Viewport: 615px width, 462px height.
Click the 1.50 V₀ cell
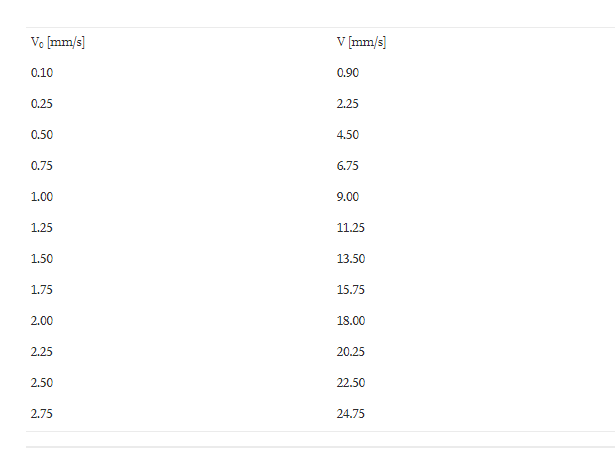(42, 258)
